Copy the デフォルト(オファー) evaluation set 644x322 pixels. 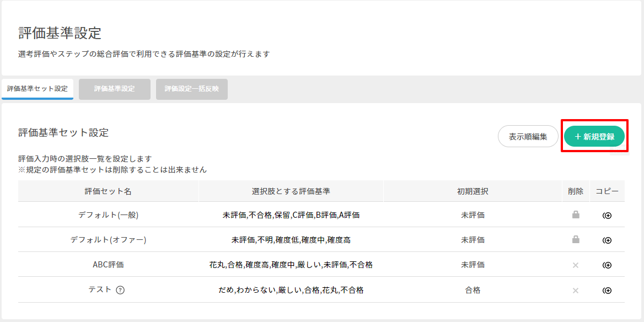[607, 240]
